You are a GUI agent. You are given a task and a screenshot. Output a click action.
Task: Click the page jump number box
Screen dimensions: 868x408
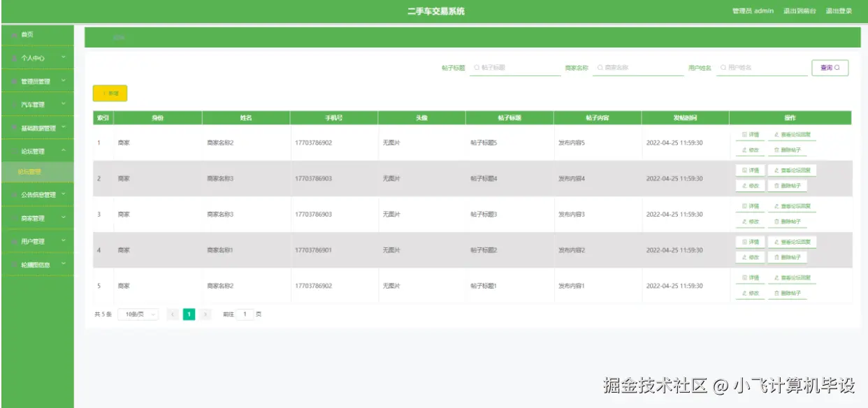point(245,314)
